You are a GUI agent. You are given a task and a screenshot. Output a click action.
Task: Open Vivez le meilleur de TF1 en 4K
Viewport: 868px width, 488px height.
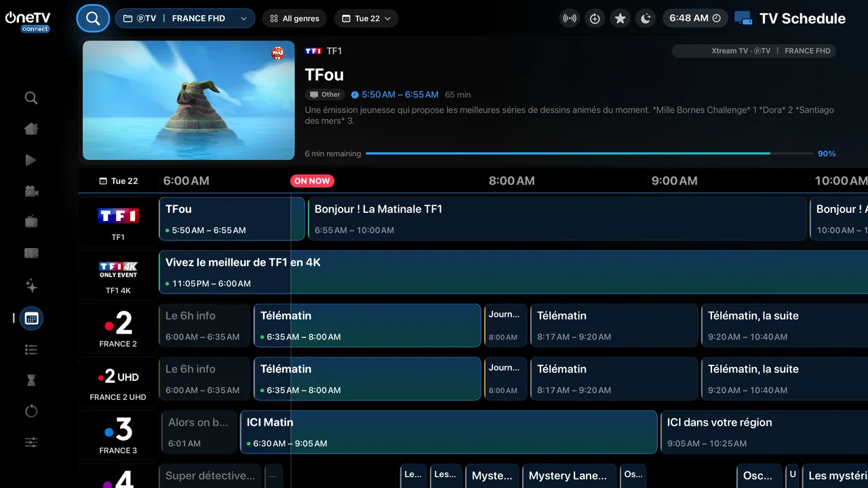(513, 272)
